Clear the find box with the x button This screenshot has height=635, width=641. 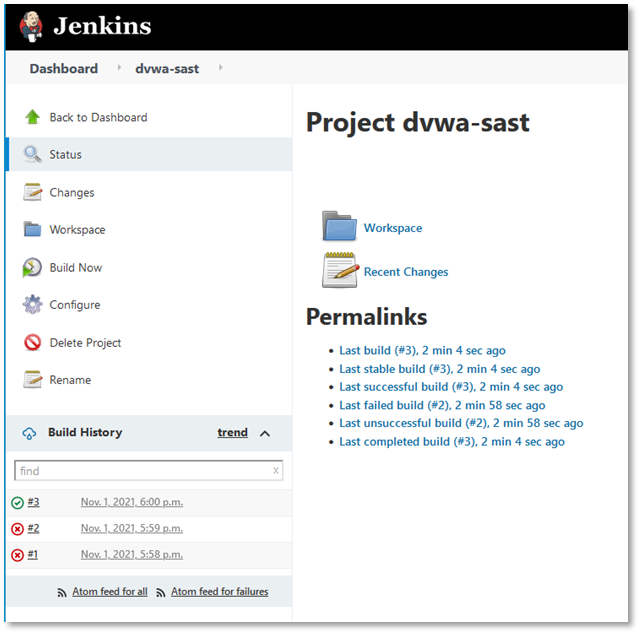(276, 471)
